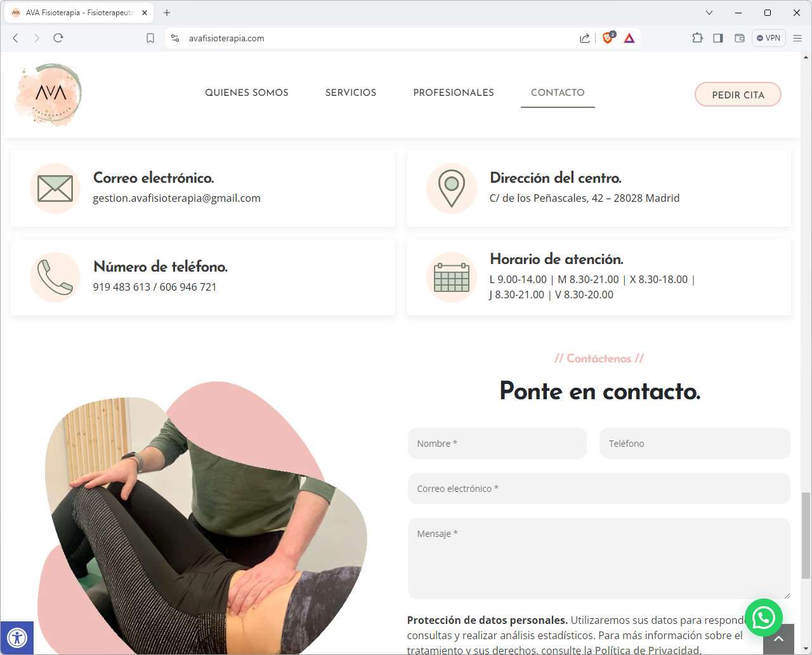Reload the page with the refresh icon
Image resolution: width=812 pixels, height=655 pixels.
coord(58,38)
